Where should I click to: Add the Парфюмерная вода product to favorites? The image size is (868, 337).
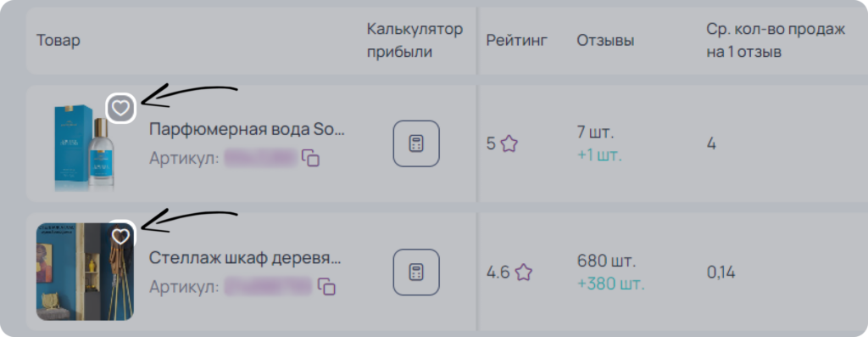coord(120,108)
